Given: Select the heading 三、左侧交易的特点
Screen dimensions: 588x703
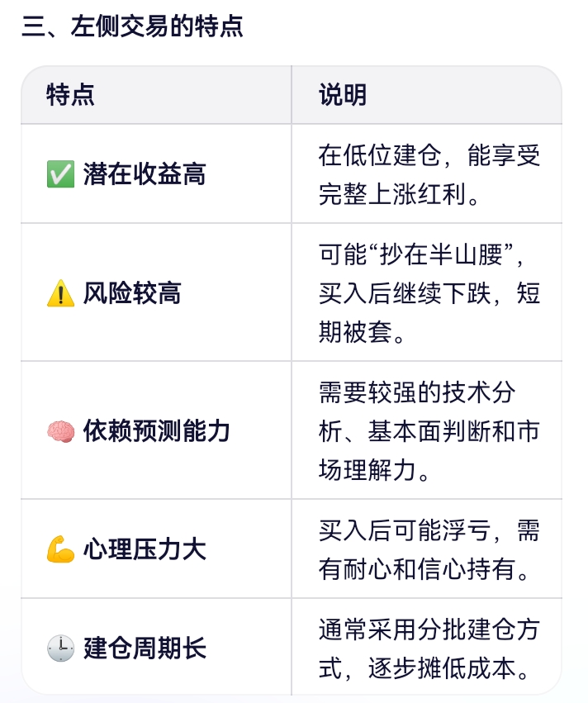Looking at the screenshot, I should 133,26.
